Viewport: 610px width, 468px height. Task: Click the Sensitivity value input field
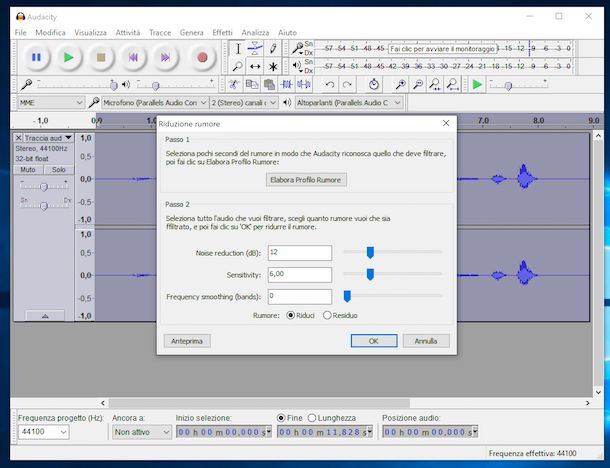(x=300, y=275)
